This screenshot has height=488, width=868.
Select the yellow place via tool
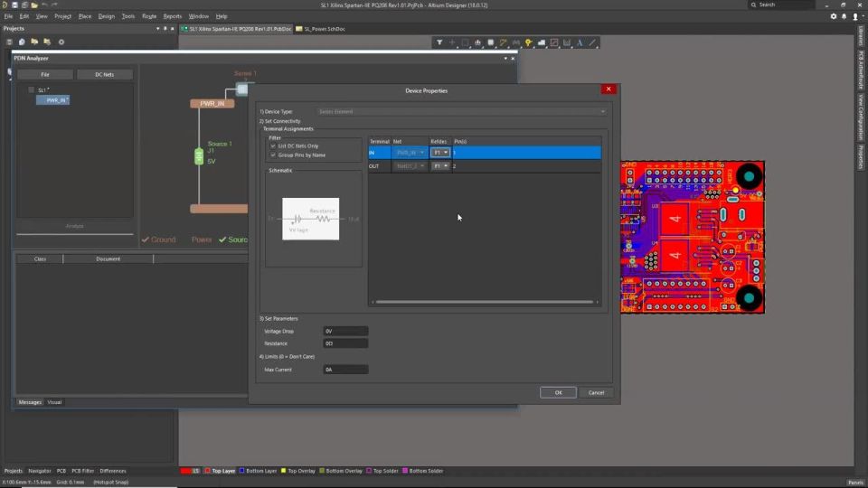(529, 42)
